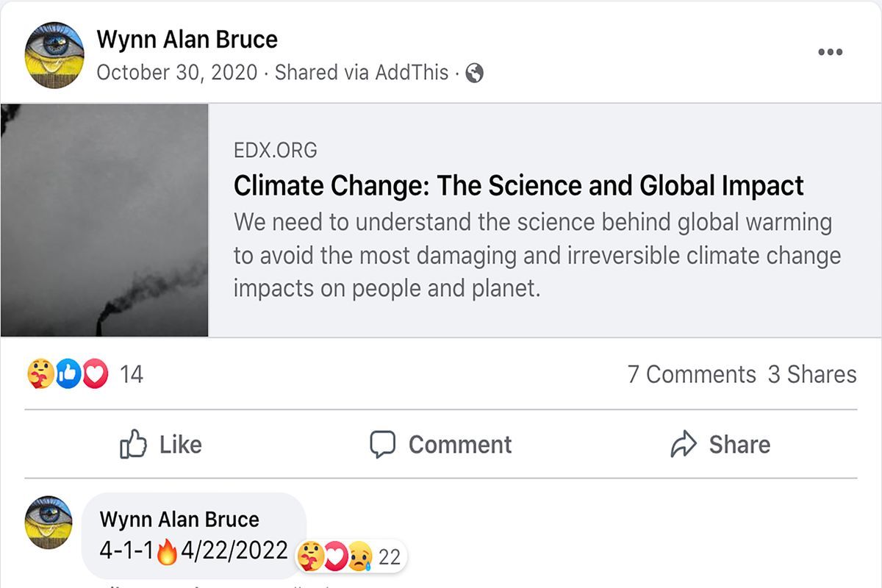Click the red heart reaction icon
The image size is (882, 588).
95,375
